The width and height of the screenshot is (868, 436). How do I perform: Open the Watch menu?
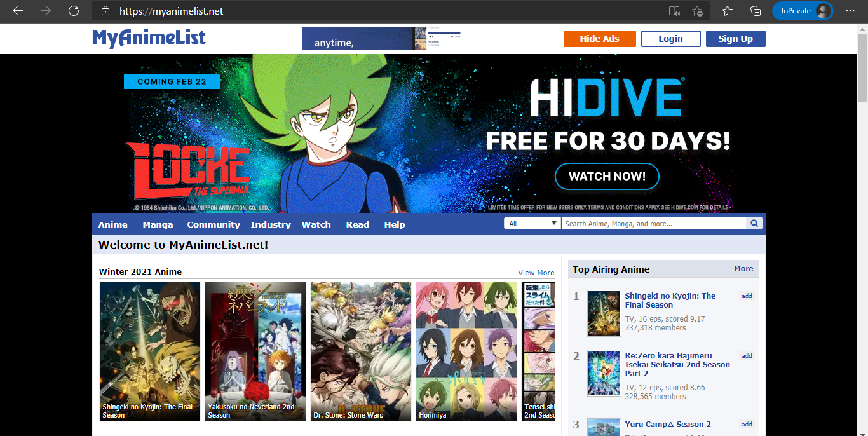(316, 224)
